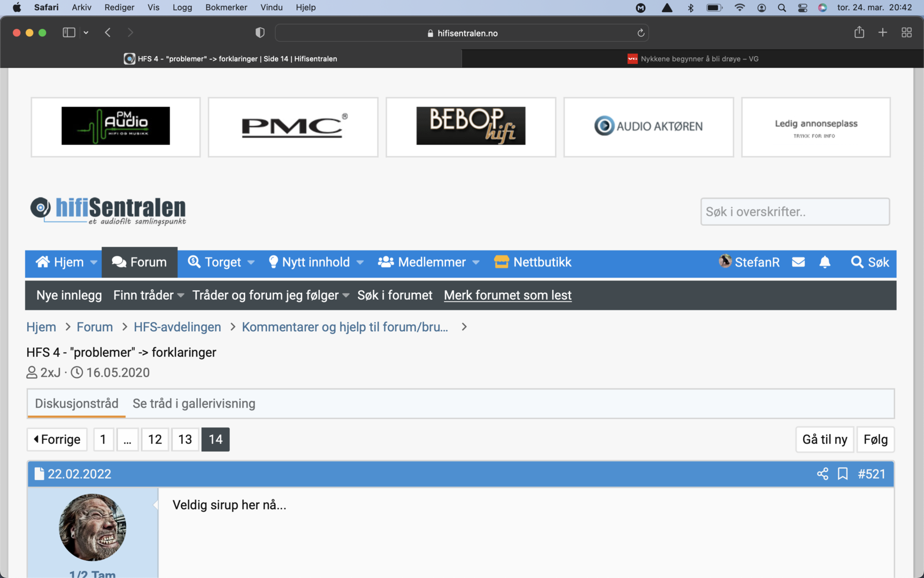This screenshot has height=578, width=924.
Task: Open Kommentarer og hjelp breadcrumb link
Action: (x=345, y=327)
